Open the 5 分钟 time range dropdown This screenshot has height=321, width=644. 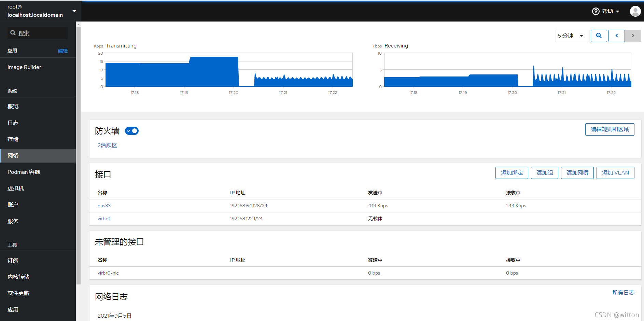572,36
